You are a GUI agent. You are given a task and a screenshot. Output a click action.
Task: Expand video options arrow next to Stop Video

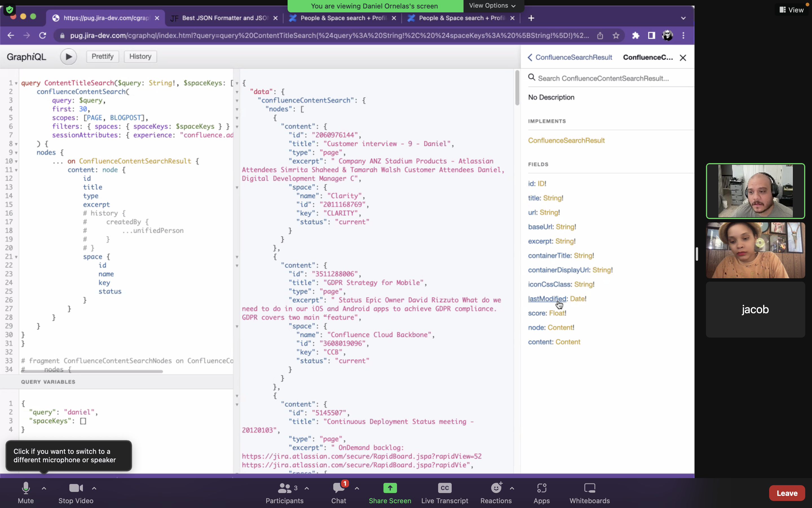(94, 488)
